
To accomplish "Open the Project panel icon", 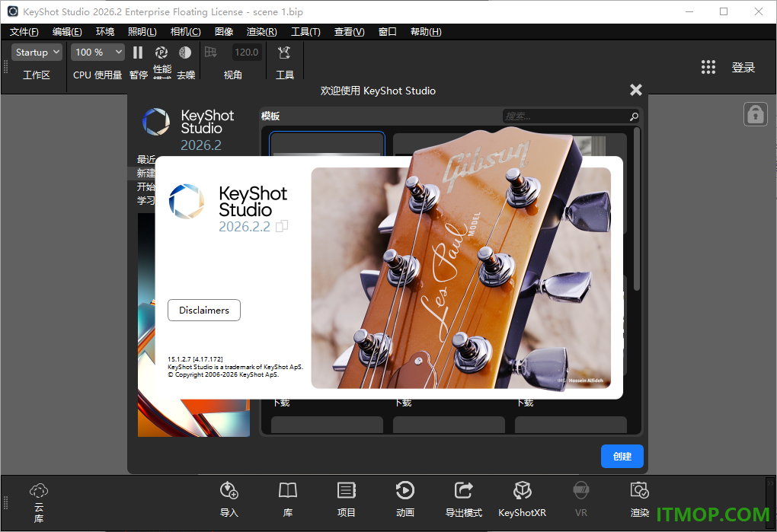I will click(x=347, y=490).
